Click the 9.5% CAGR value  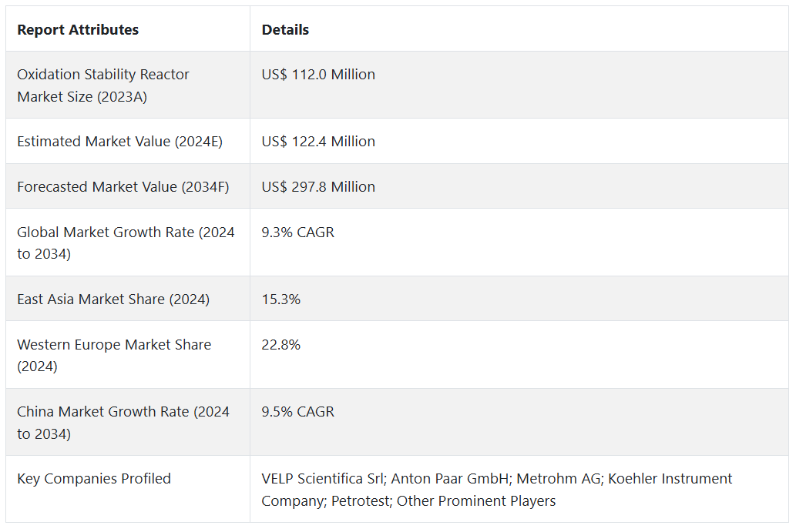pyautogui.click(x=297, y=412)
